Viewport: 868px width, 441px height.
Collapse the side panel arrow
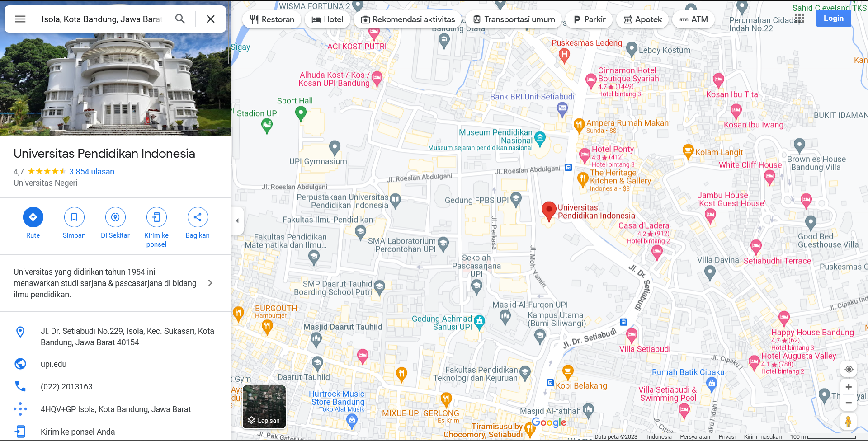pos(237,221)
